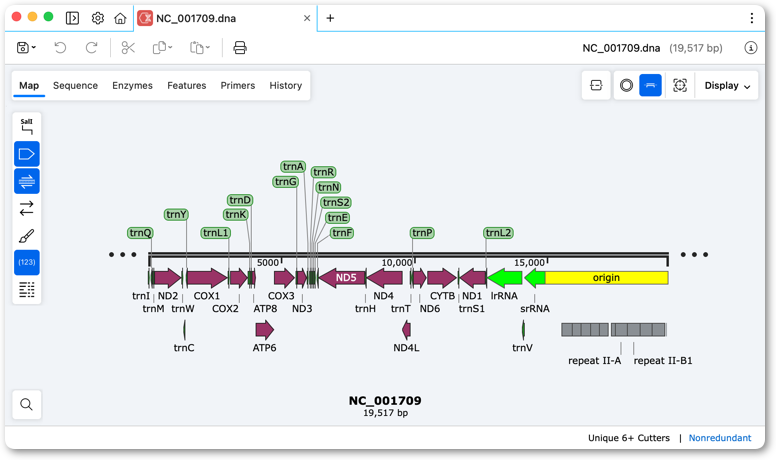The image size is (776, 460).
Task: Toggle the (123) numbering button
Action: (27, 262)
